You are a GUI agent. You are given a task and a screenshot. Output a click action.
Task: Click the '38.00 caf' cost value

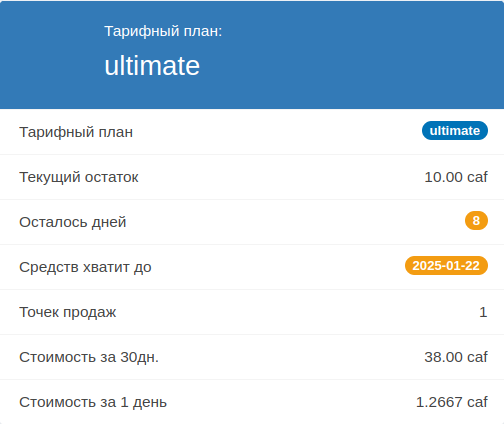pos(456,357)
